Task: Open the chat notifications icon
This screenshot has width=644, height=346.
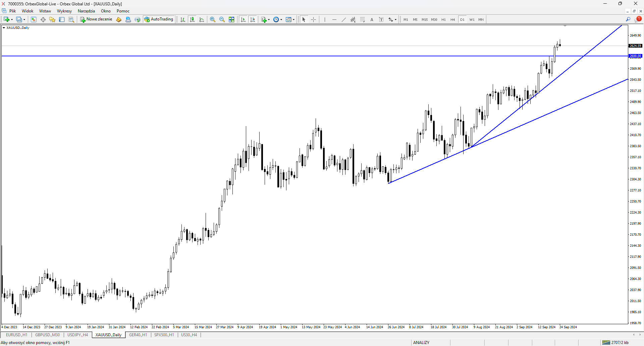Action: pos(638,19)
